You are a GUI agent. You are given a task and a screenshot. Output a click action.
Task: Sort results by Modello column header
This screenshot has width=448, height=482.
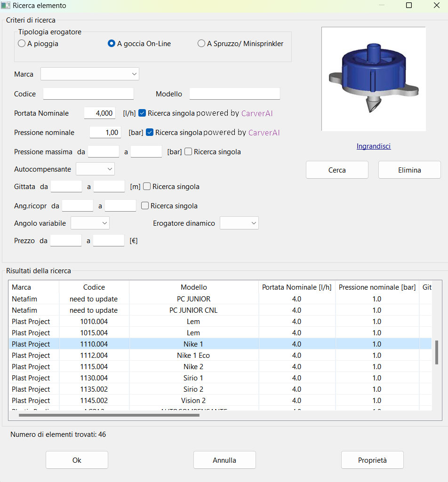193,287
